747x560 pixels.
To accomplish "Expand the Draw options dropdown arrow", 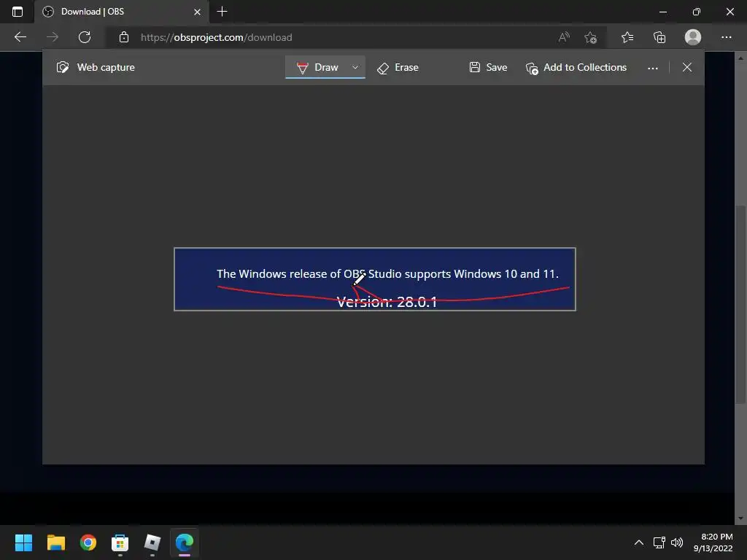I will coord(355,68).
